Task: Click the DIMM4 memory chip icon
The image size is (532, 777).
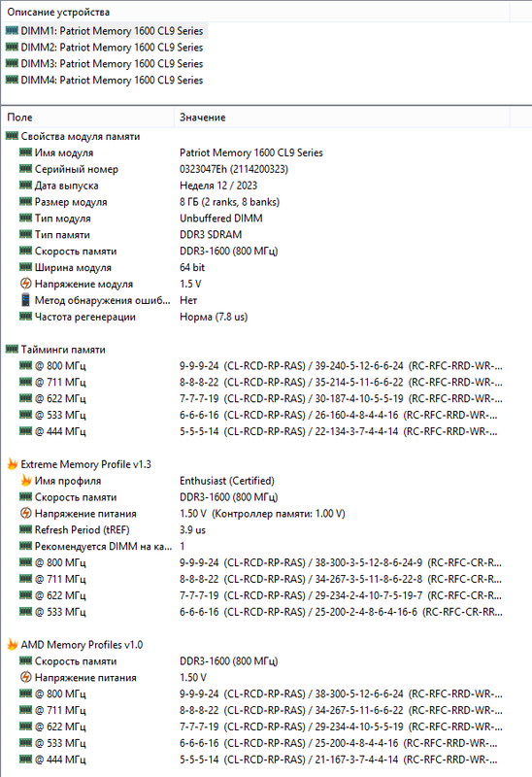Action: 12,80
